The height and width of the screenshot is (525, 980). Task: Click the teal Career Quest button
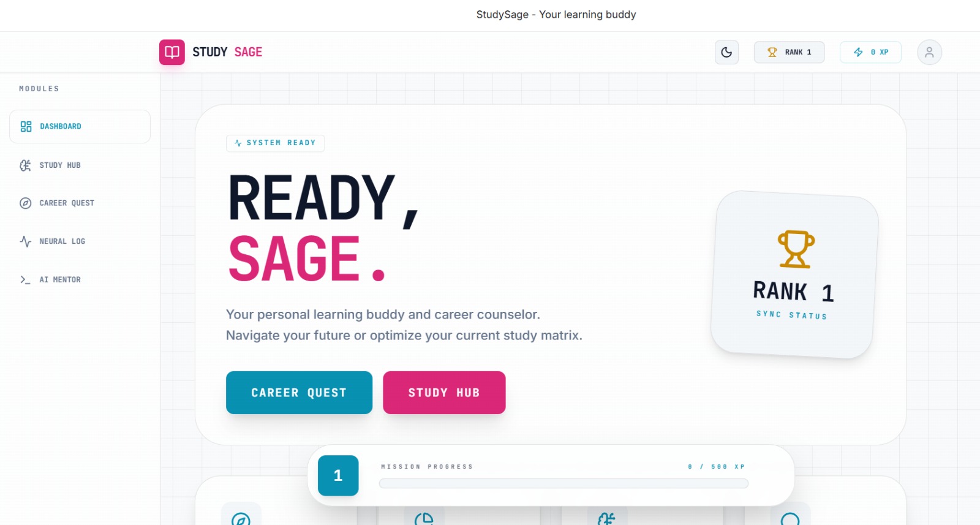(x=299, y=393)
